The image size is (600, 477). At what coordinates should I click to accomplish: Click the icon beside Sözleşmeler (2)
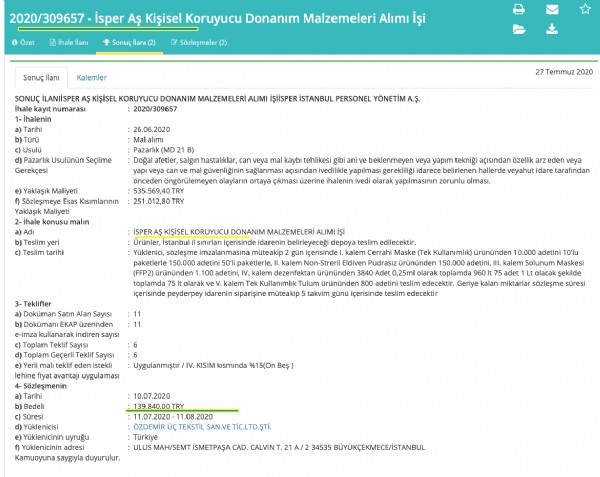[x=176, y=44]
